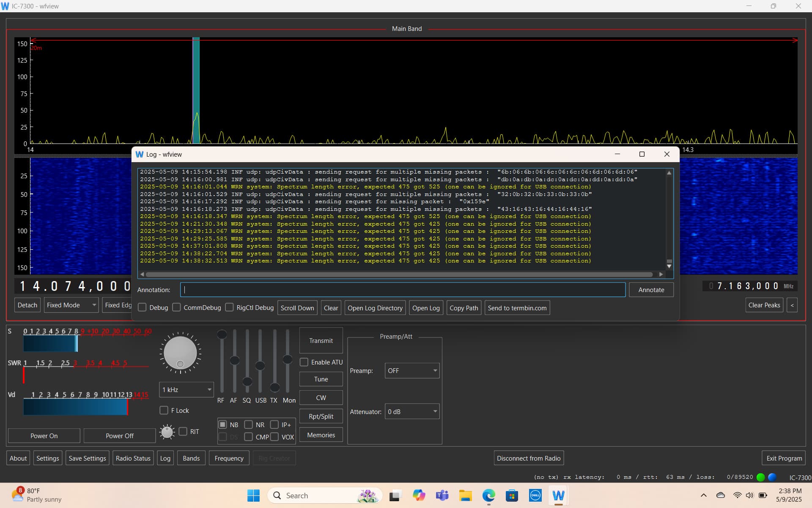Enable the RIT checkbox
This screenshot has width=812, height=508.
(183, 431)
